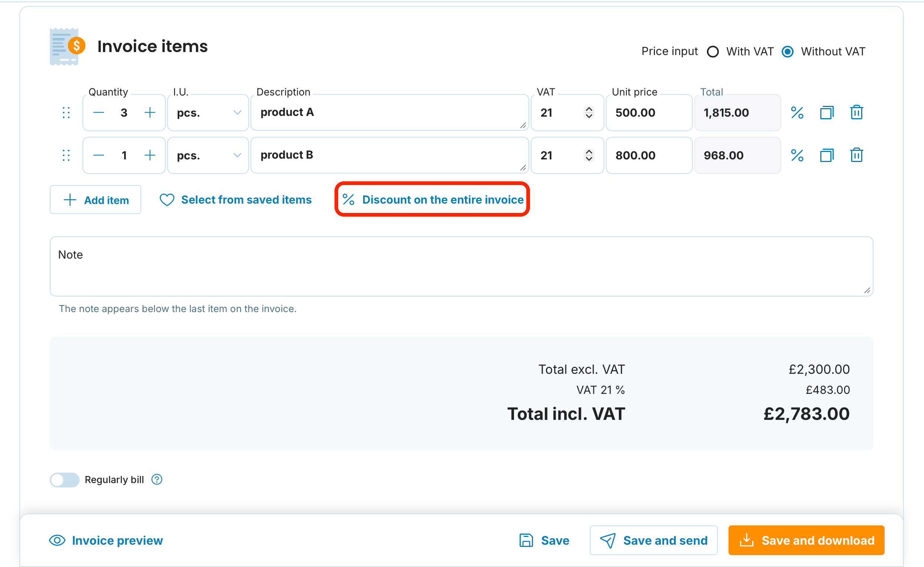924x567 pixels.
Task: Adjust VAT stepper arrows for product A
Action: click(x=589, y=113)
